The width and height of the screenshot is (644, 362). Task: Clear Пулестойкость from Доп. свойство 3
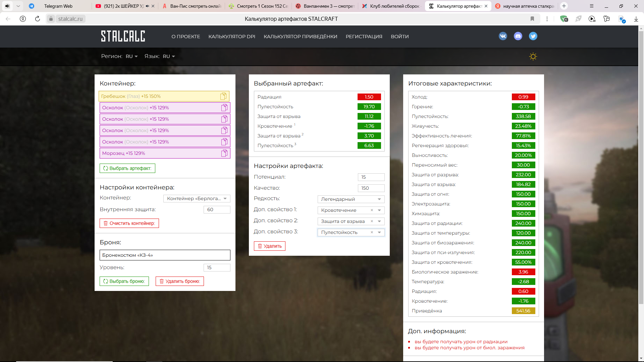[372, 232]
